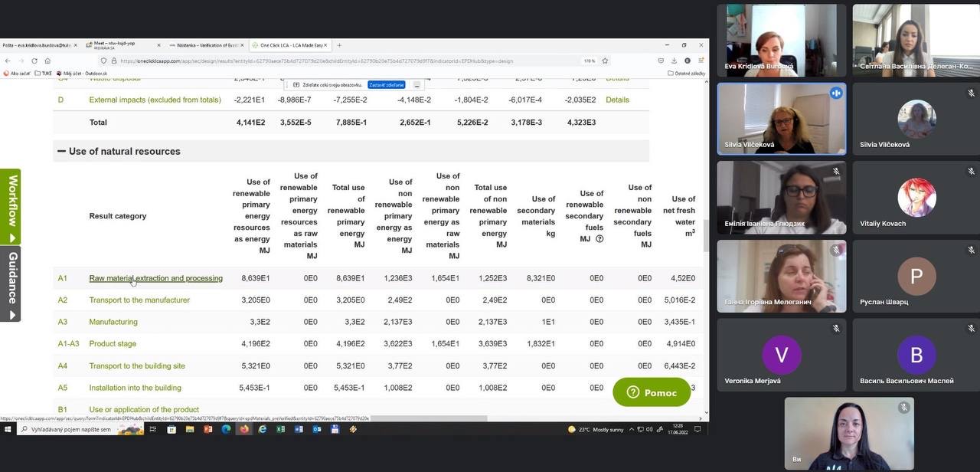Click the weather 23°C Mostly sunny widget

[x=596, y=430]
